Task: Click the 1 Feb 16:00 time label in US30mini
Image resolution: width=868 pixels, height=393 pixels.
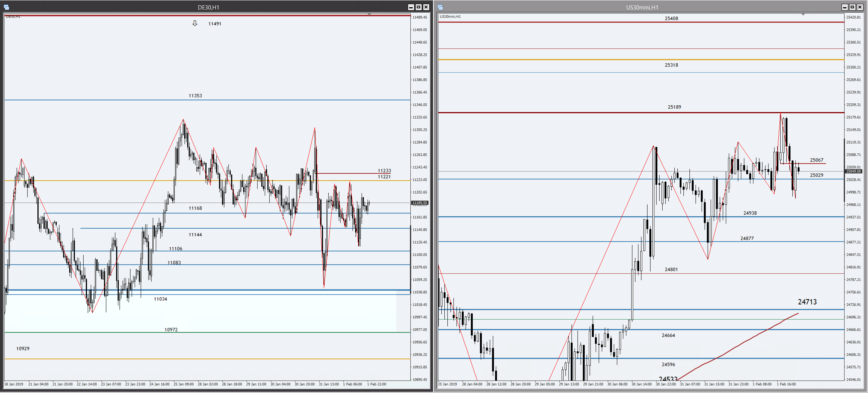Action: (786, 384)
